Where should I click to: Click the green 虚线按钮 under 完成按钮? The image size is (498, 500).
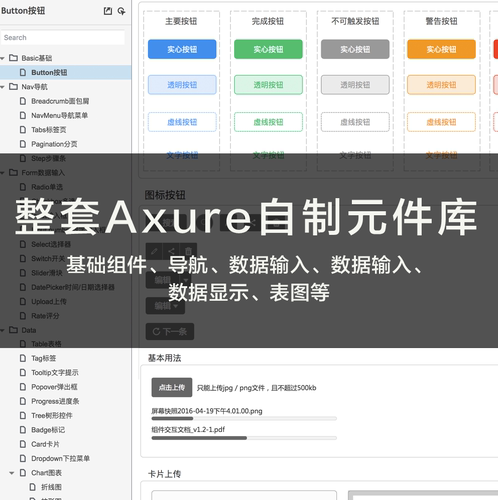pyautogui.click(x=268, y=122)
